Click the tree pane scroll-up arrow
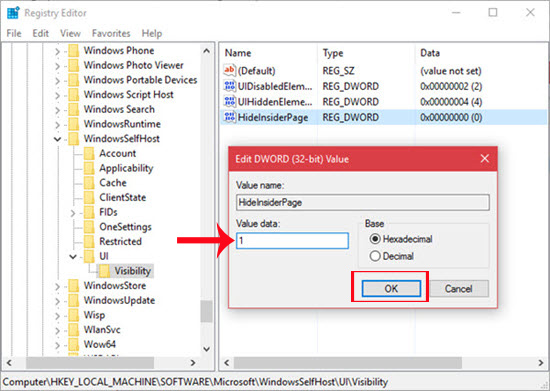 207,51
